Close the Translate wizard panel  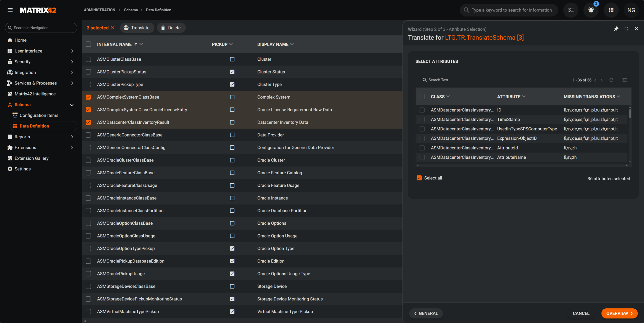(x=636, y=29)
